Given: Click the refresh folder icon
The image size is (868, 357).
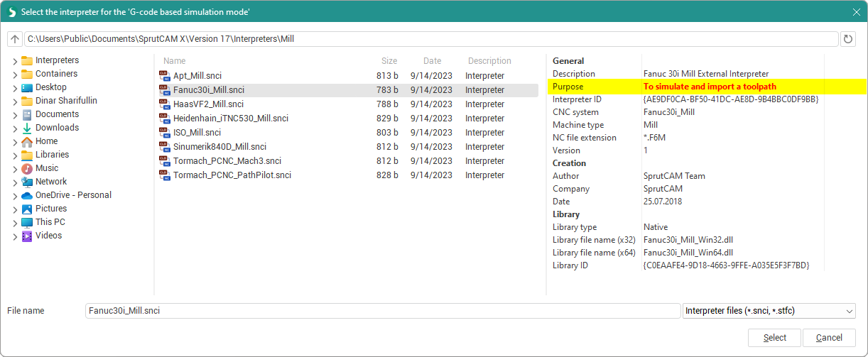Looking at the screenshot, I should [x=847, y=39].
